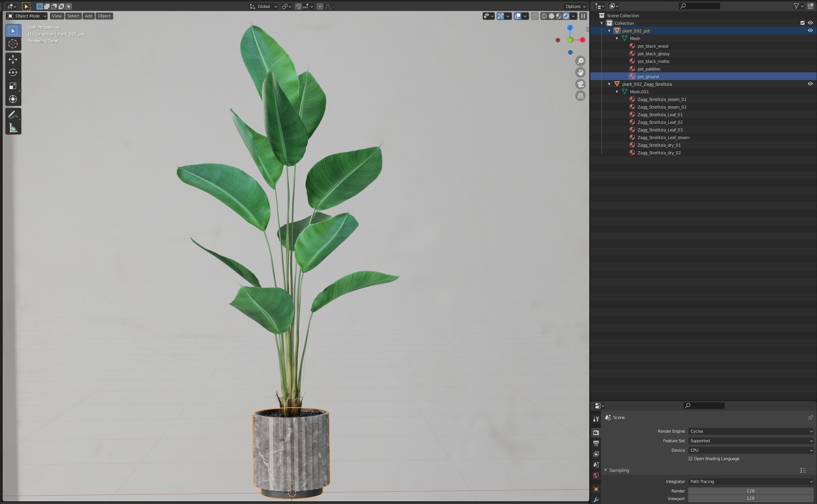Select the Scale tool
Screen dimensions: 817x504
pos(13,86)
